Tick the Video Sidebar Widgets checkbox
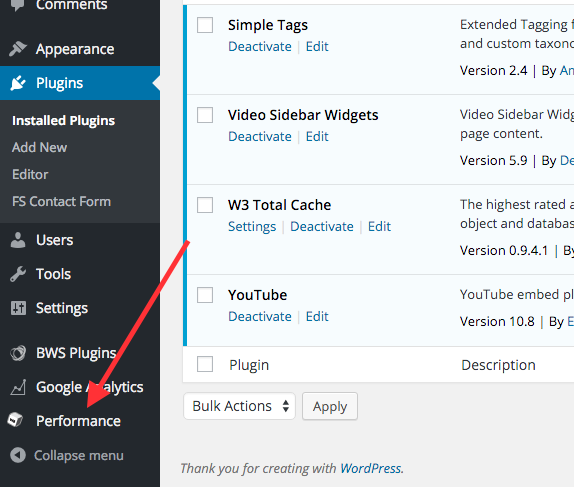Screen dimensions: 574x487 click(205, 115)
